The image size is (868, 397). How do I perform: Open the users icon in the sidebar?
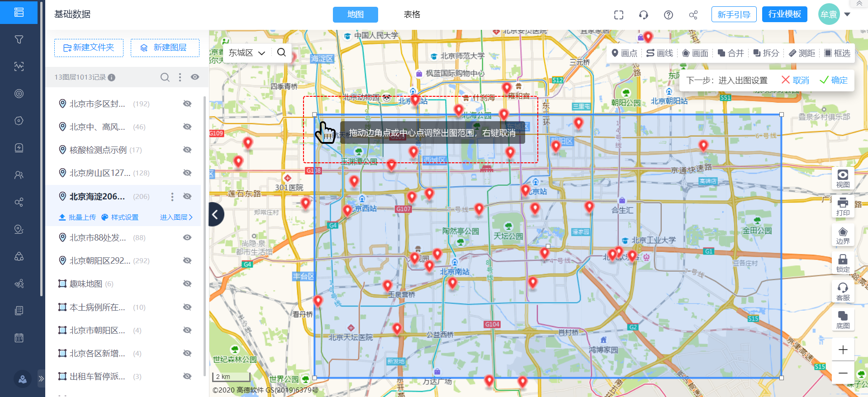(x=19, y=175)
